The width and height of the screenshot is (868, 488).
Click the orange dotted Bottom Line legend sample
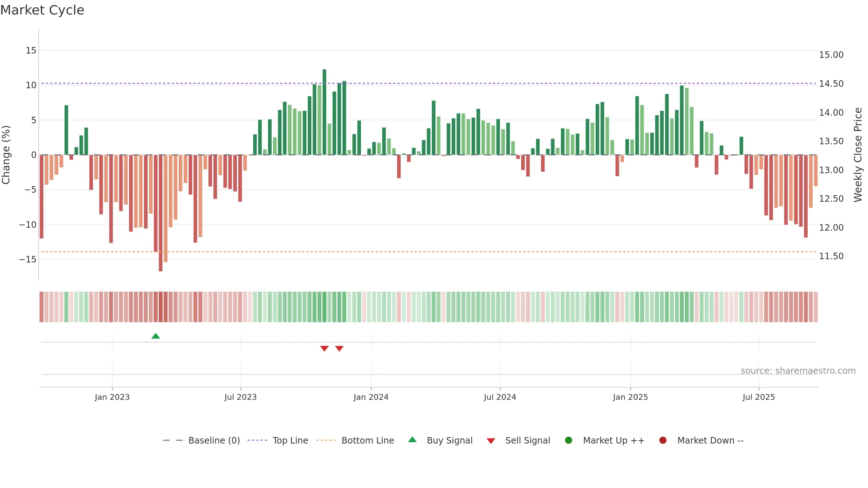coord(326,440)
